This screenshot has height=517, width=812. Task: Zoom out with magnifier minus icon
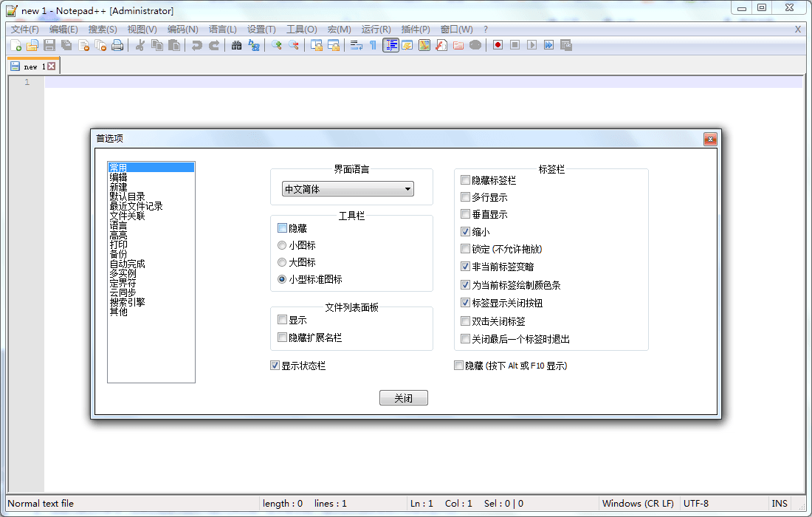[x=293, y=46]
